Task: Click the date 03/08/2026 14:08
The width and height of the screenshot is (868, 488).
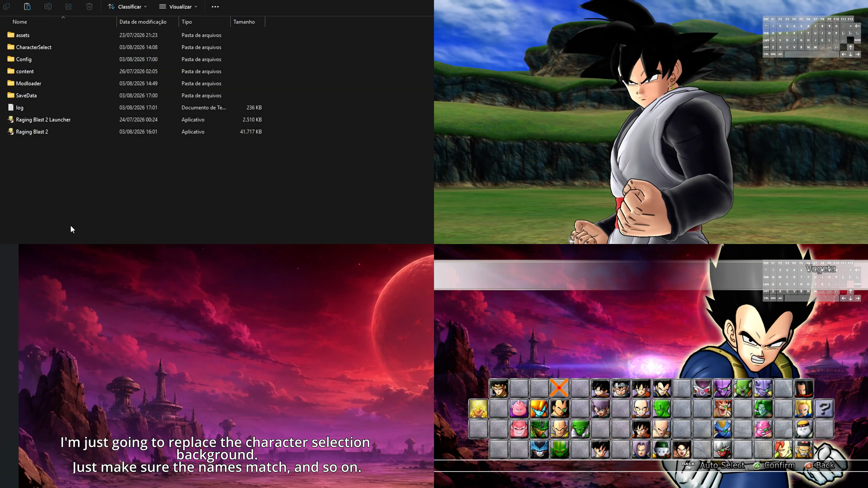Action: coord(138,47)
